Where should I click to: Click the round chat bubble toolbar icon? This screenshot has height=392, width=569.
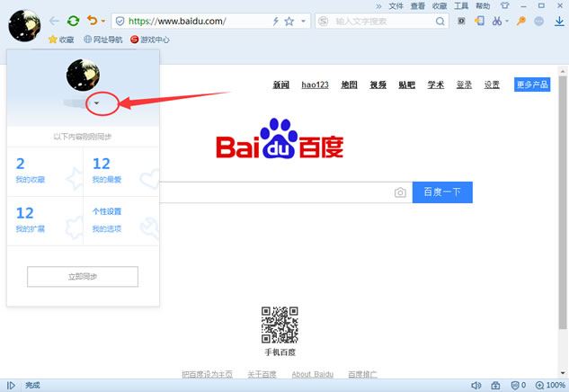pos(539,21)
